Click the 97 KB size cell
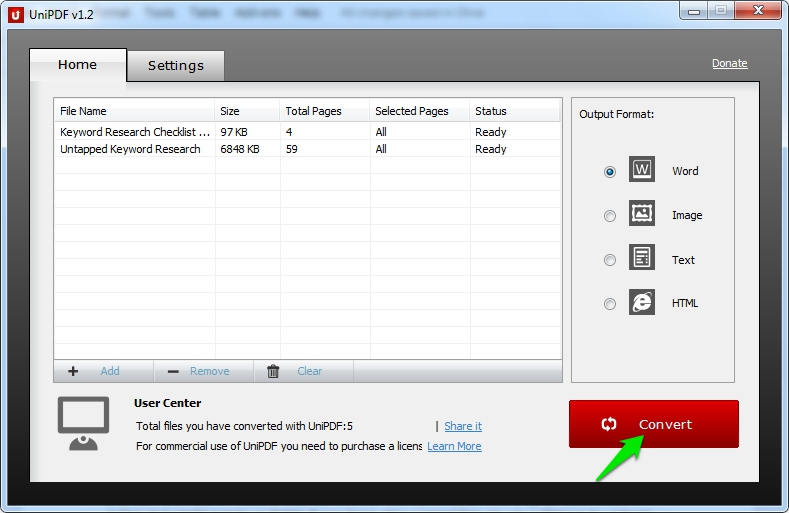789x513 pixels. (234, 132)
